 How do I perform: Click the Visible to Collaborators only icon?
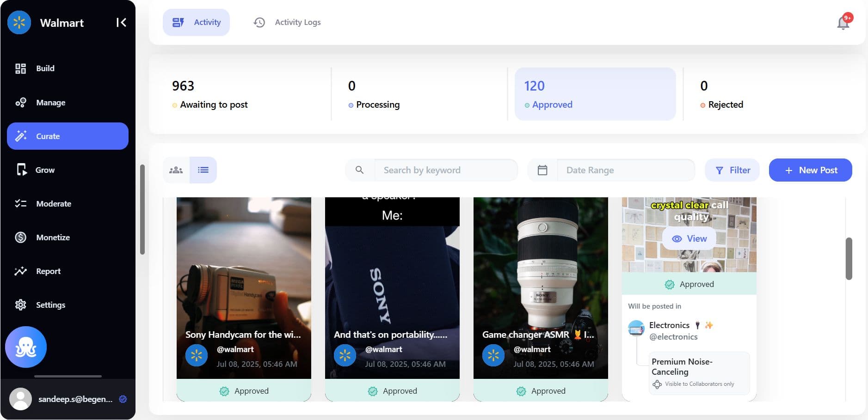pos(657,384)
